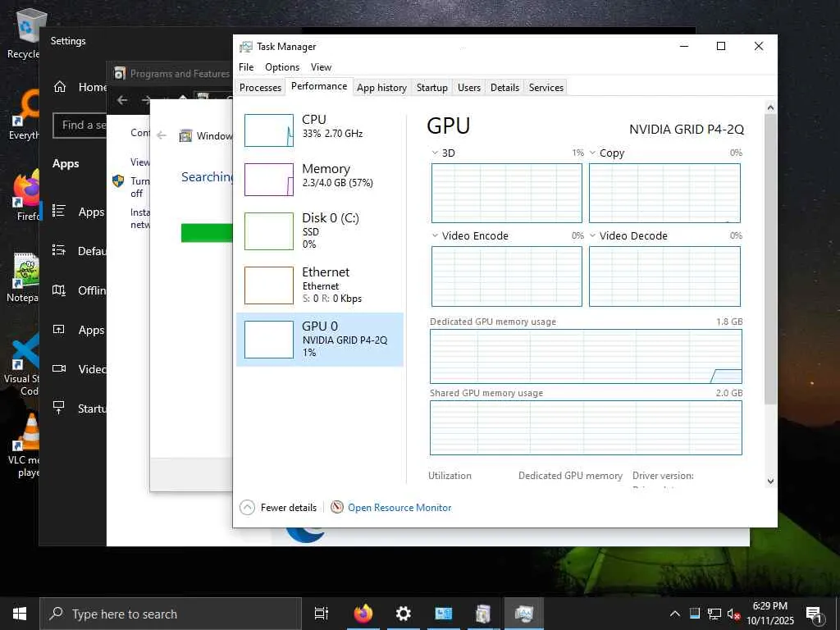Switch to the Users tab

(x=468, y=87)
